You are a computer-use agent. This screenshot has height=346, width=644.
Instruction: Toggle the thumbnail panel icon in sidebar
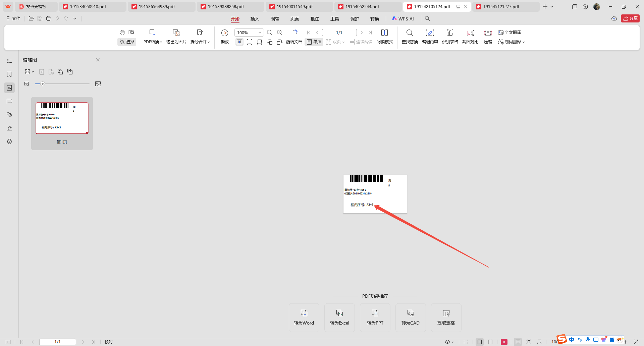click(x=9, y=88)
